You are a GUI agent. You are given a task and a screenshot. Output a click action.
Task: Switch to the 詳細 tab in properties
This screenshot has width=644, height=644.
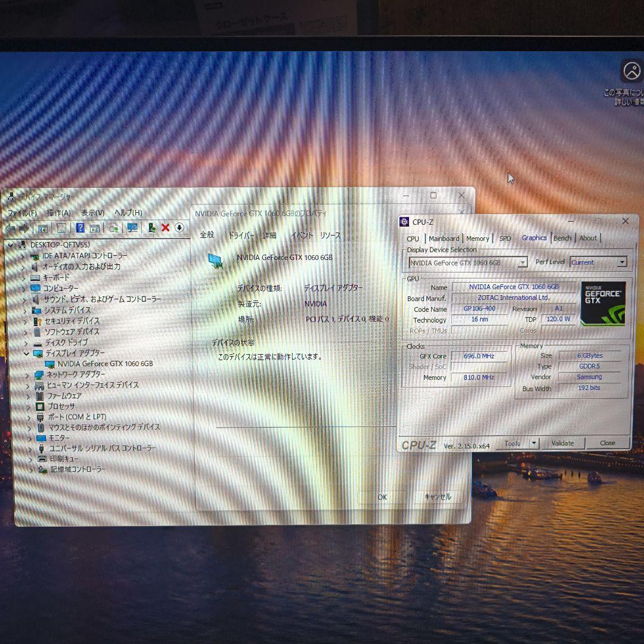270,236
